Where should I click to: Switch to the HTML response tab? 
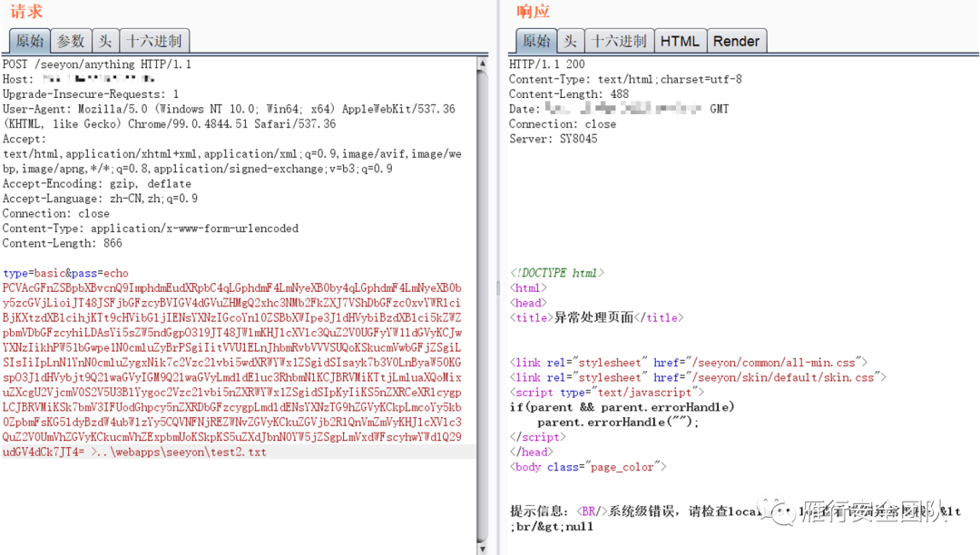680,41
